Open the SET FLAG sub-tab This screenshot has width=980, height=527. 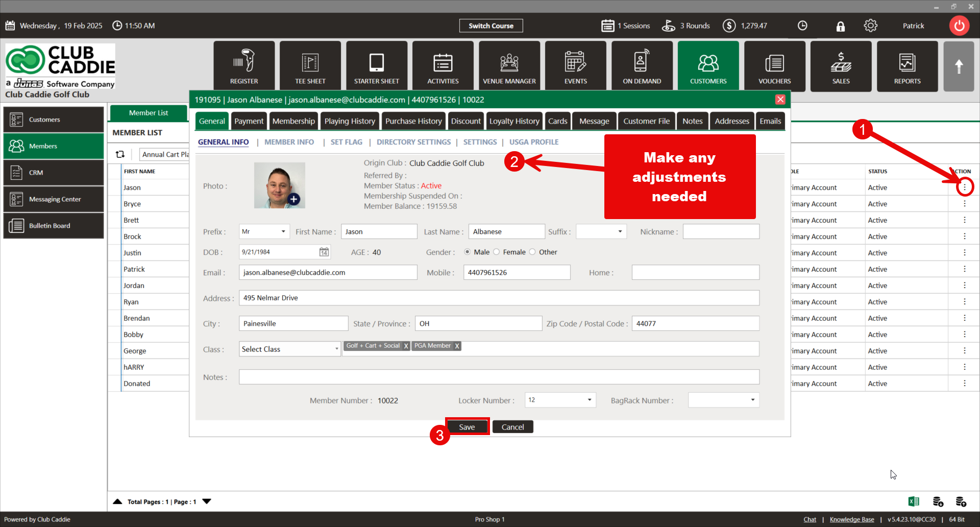point(346,142)
